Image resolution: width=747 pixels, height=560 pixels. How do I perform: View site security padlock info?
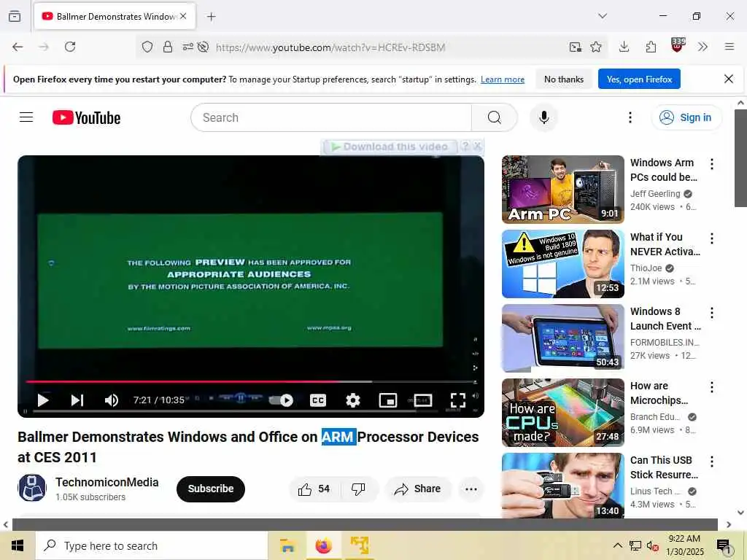click(x=167, y=47)
